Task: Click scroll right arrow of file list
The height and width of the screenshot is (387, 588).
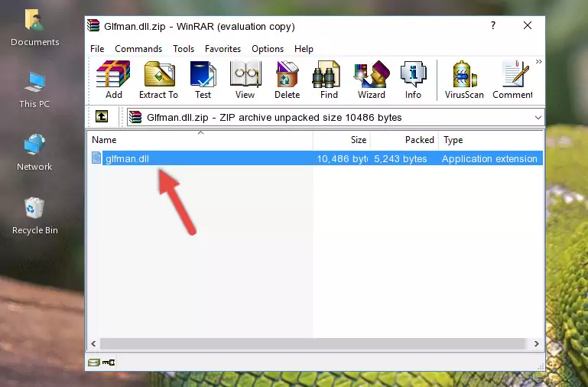Action: coord(537,343)
